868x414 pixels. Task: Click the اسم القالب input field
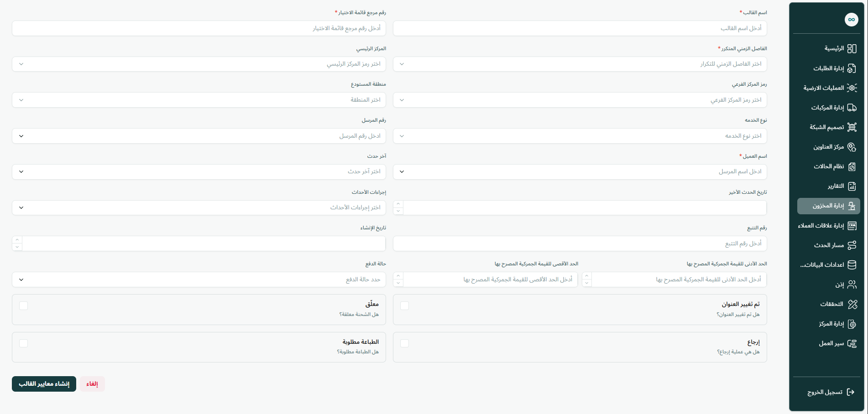580,28
